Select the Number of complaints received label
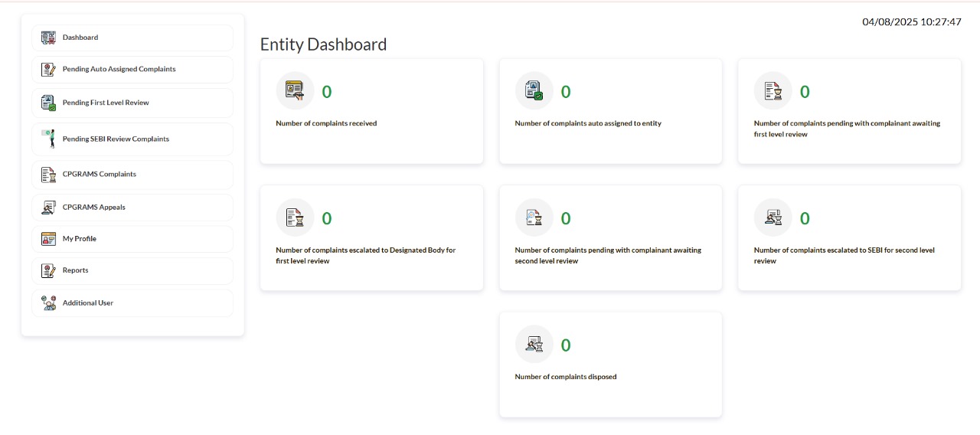The image size is (980, 435). coord(326,123)
